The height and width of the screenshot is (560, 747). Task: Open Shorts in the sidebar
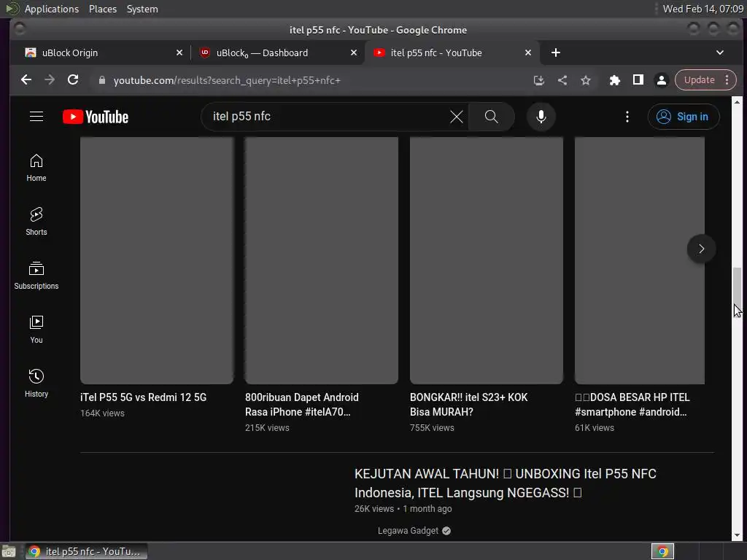point(36,222)
